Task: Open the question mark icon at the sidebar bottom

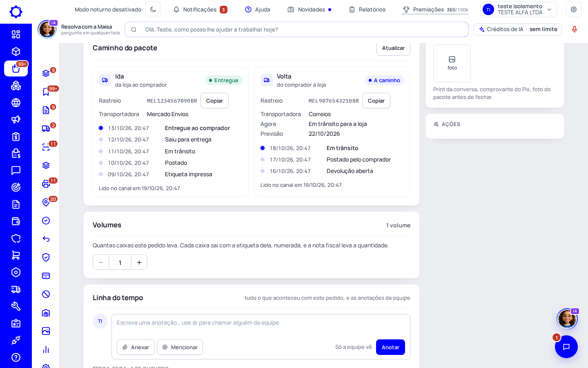Action: click(x=16, y=357)
